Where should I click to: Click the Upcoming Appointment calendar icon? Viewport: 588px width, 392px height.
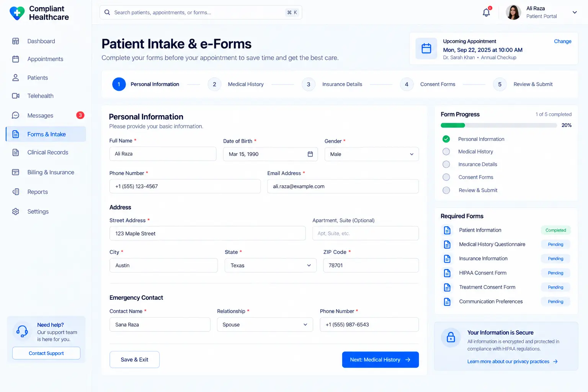(x=426, y=49)
